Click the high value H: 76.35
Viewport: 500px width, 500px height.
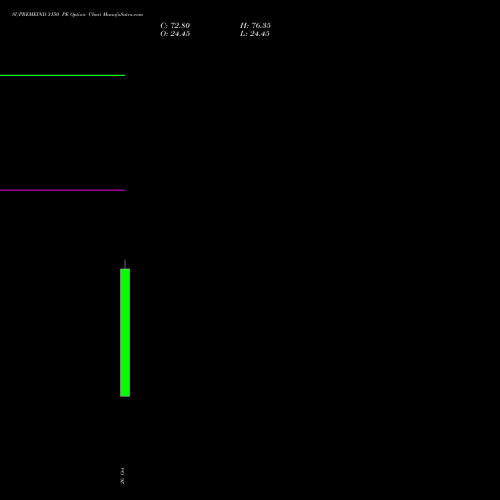coord(255,26)
